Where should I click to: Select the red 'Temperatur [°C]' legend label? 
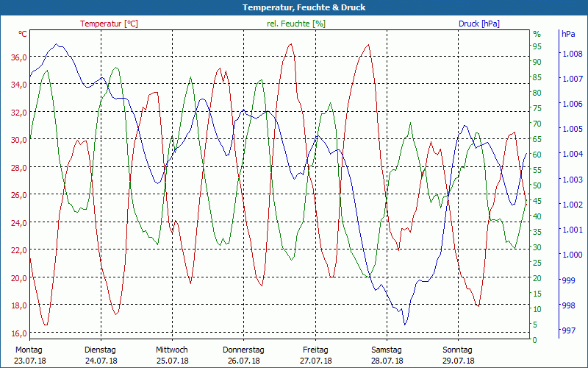tap(109, 24)
